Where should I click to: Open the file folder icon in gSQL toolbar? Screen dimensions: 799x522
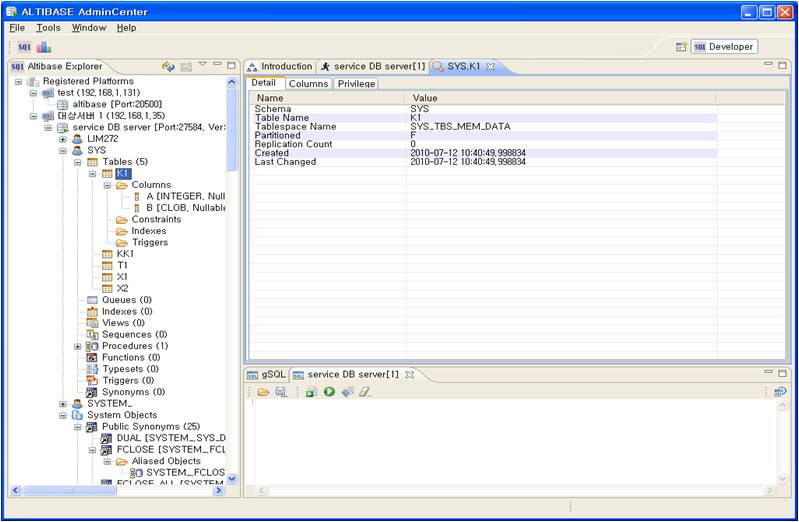point(263,392)
